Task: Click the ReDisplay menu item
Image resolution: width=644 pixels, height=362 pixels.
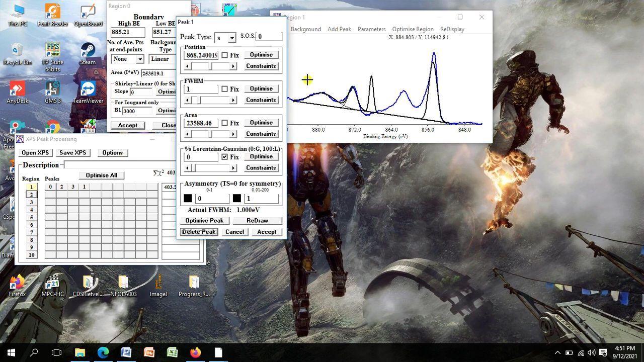Action: [x=452, y=29]
